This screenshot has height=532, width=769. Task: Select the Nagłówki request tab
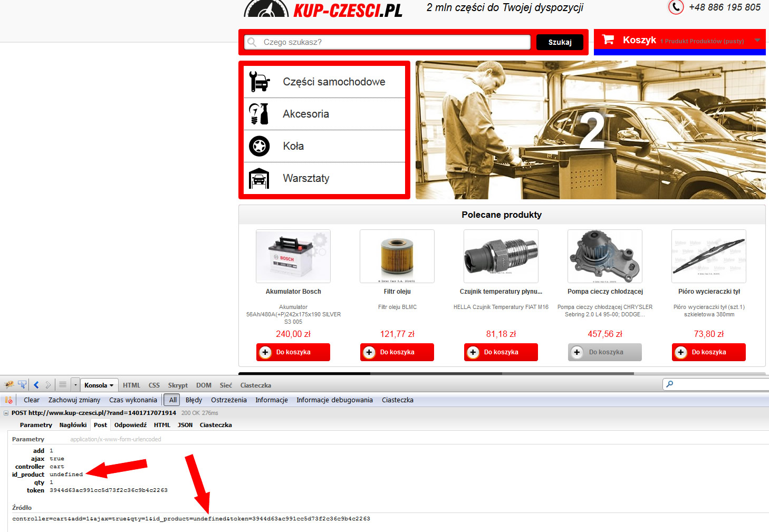click(73, 425)
